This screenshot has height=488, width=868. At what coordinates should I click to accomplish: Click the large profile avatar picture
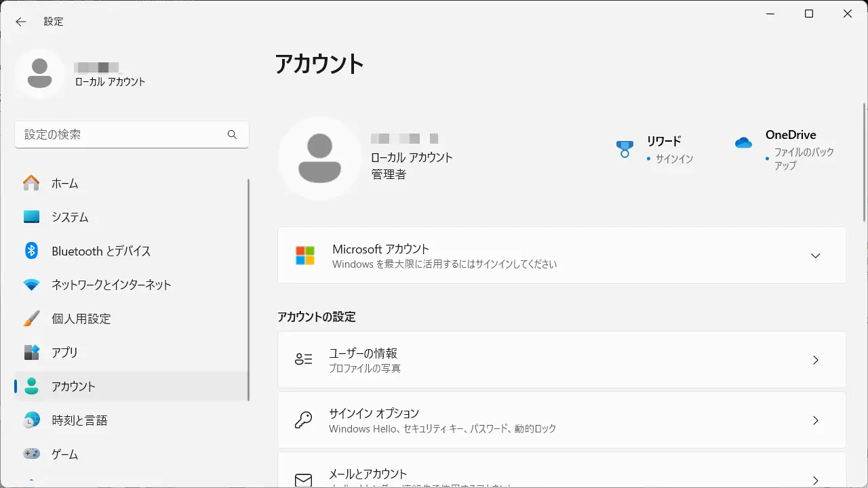(319, 158)
